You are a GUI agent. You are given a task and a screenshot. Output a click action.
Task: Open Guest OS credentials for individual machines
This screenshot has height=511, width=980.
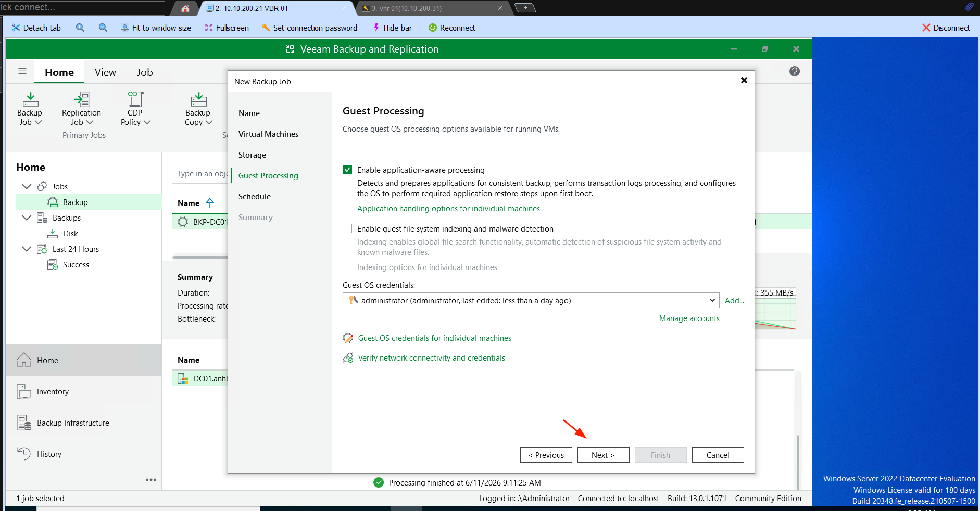[x=435, y=338]
